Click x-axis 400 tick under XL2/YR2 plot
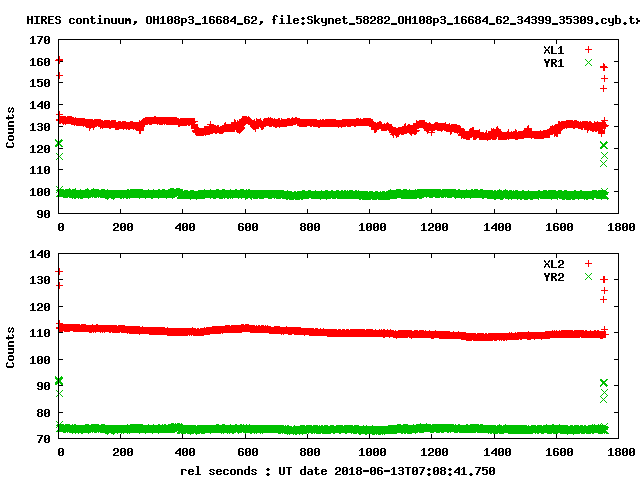 point(185,452)
